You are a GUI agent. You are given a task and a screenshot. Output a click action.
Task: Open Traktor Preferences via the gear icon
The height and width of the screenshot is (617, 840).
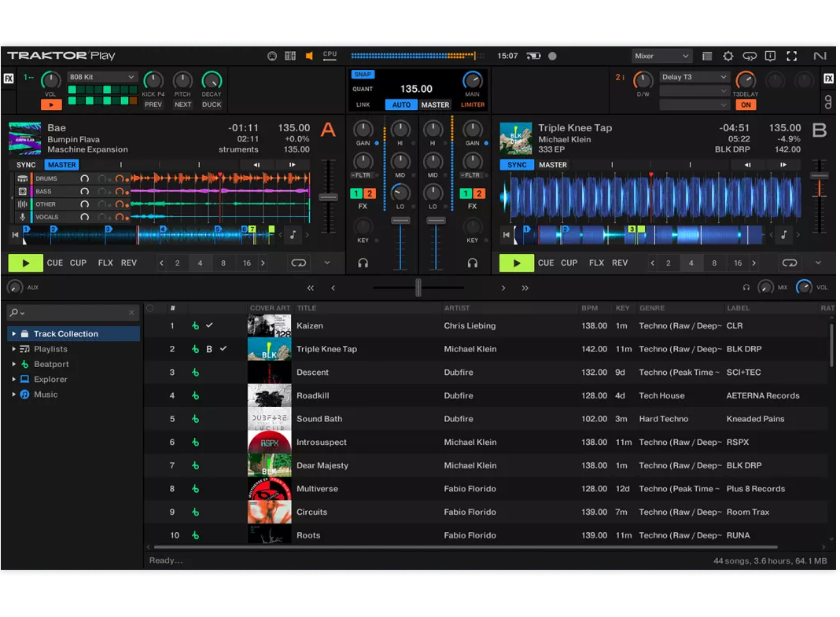tap(728, 57)
